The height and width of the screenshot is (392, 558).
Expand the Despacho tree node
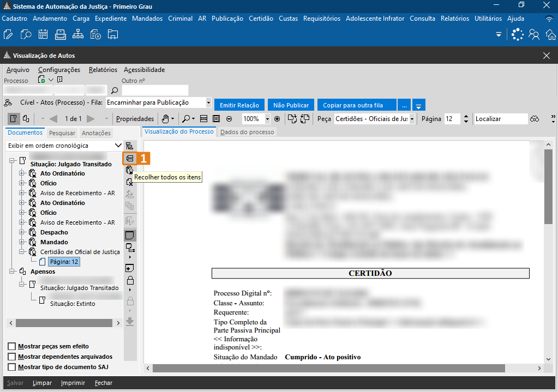point(22,232)
